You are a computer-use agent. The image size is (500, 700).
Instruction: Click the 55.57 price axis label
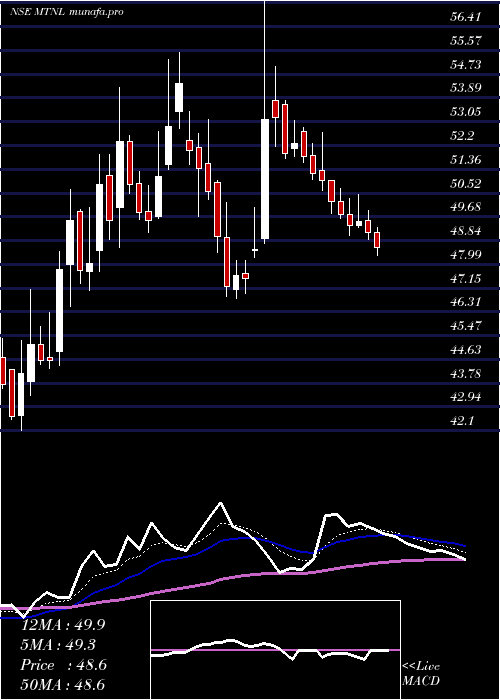(466, 41)
